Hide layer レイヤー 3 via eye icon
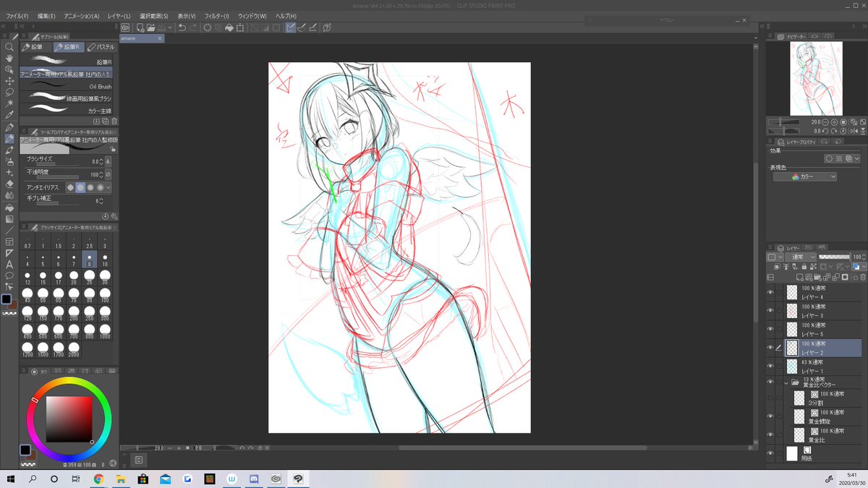 (x=770, y=311)
